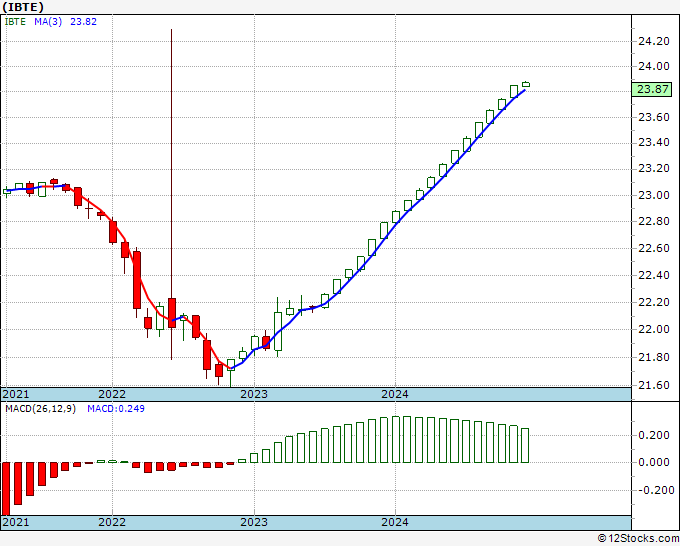Click the 22.60 price axis label
Viewport: 680px width, 546px height.
click(x=654, y=248)
